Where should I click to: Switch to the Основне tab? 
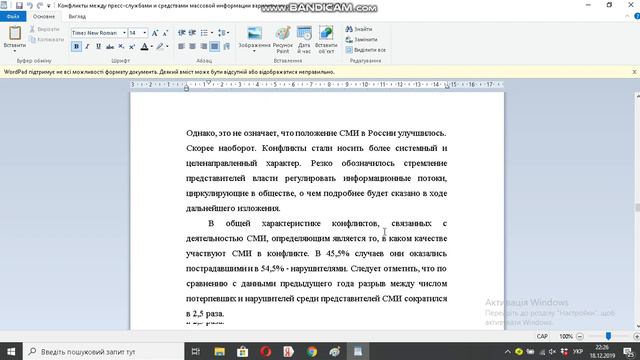[44, 16]
